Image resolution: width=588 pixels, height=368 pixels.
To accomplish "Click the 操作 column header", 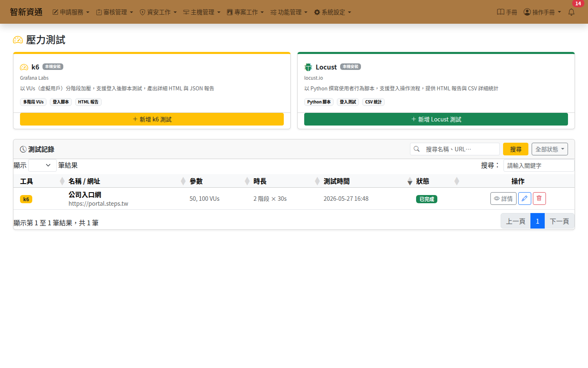I will click(x=518, y=181).
